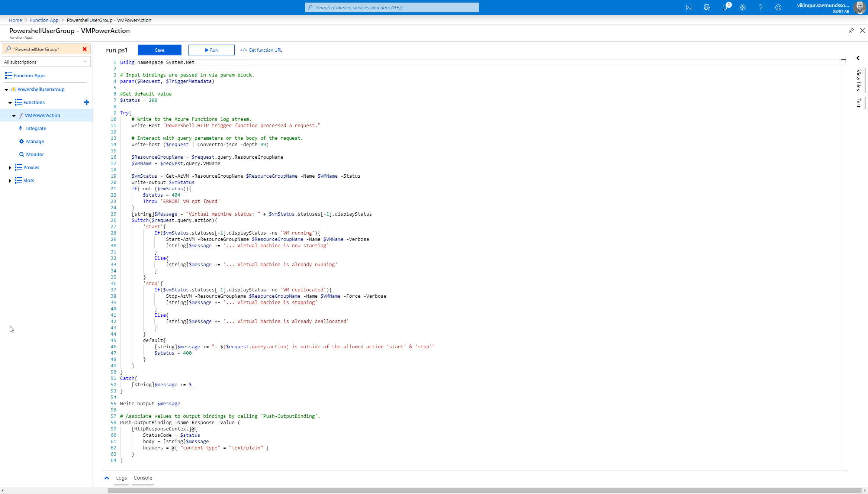Select Manage under VMPowerAction
The height and width of the screenshot is (494, 868).
(35, 141)
